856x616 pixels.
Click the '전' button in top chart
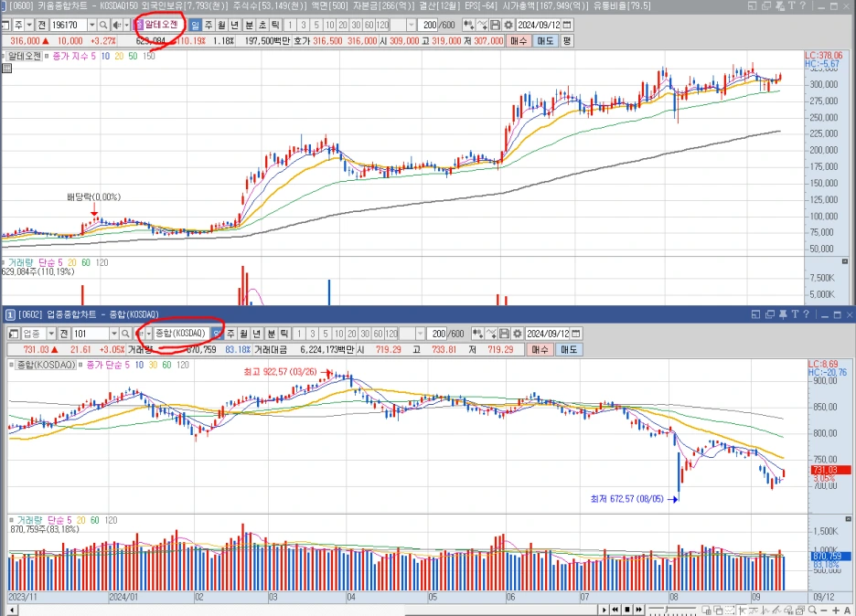(x=42, y=25)
